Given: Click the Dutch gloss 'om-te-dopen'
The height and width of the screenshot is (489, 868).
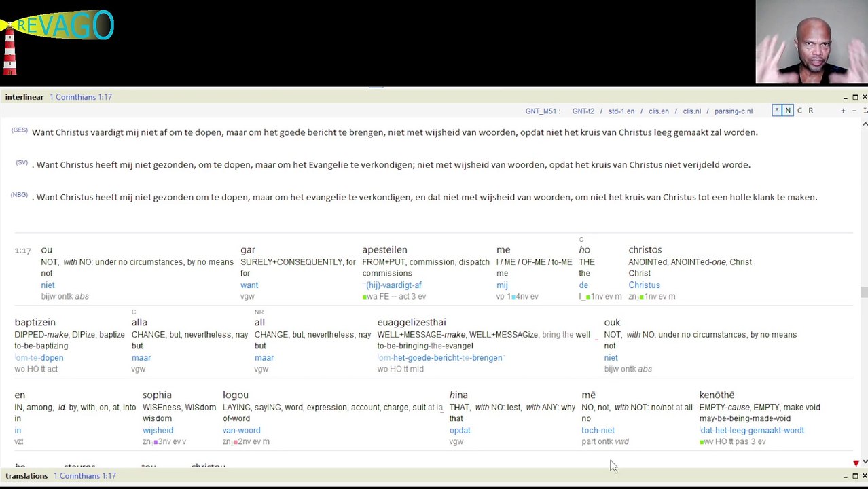Looking at the screenshot, I should 39,358.
